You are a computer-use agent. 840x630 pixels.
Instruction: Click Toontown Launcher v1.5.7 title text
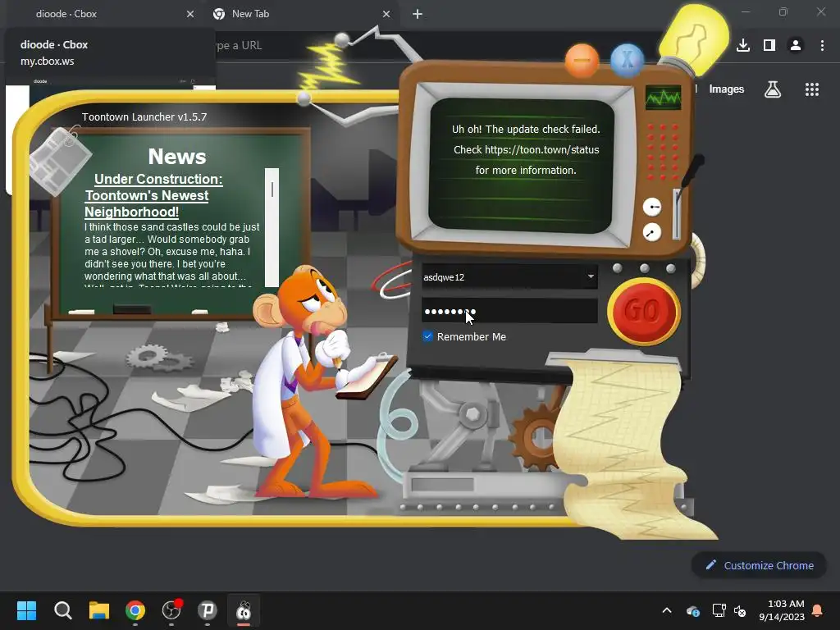pyautogui.click(x=144, y=116)
